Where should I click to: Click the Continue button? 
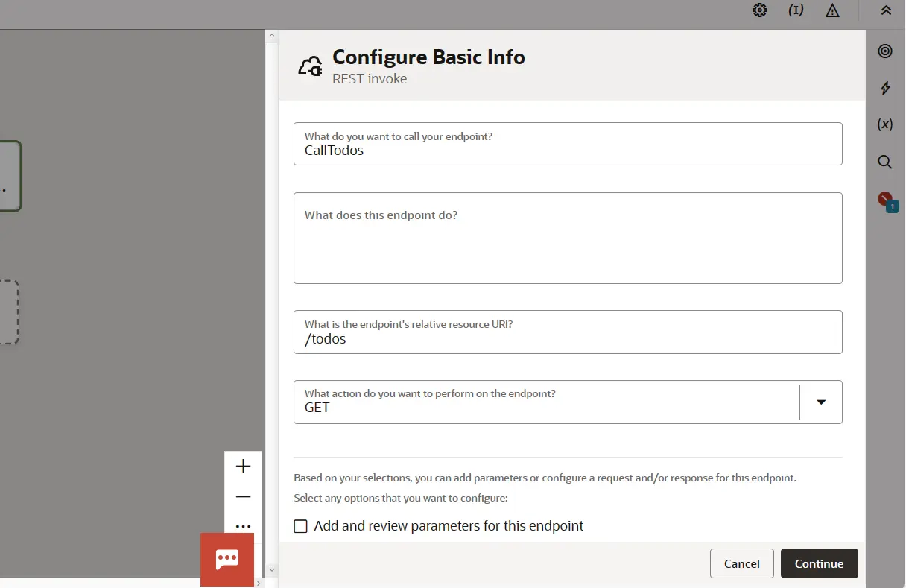[x=819, y=563]
